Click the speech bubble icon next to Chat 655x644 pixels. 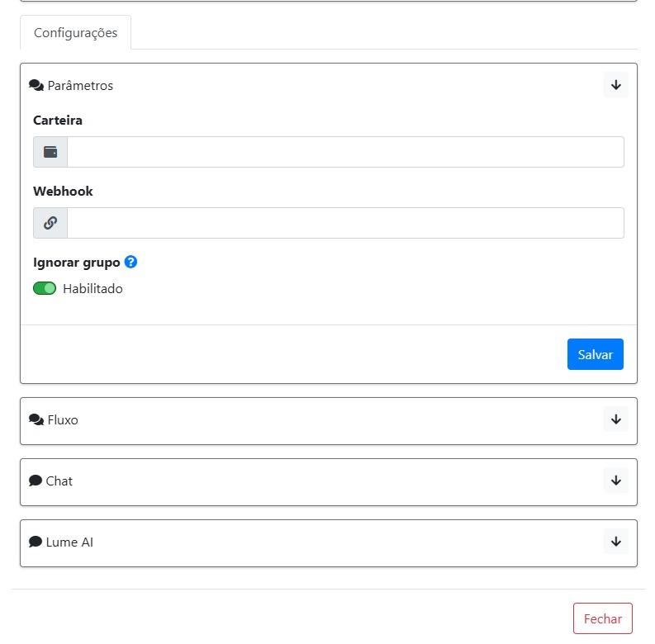coord(36,481)
